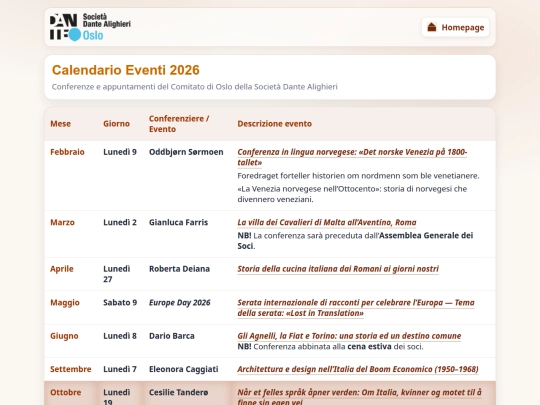Open the «Det norske Venezia på 1800-tallet» conference link
Viewport: 540px width, 405px height.
(352, 157)
